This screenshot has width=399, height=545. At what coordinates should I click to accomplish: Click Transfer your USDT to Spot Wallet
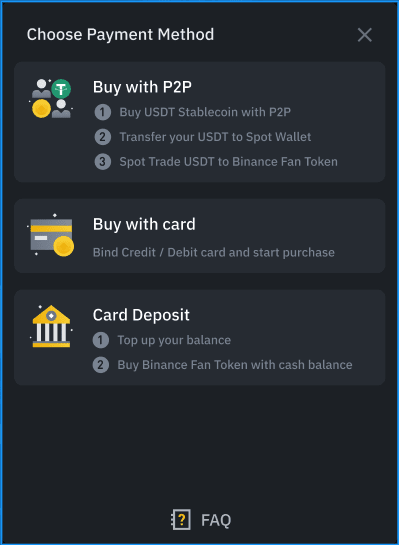(215, 137)
